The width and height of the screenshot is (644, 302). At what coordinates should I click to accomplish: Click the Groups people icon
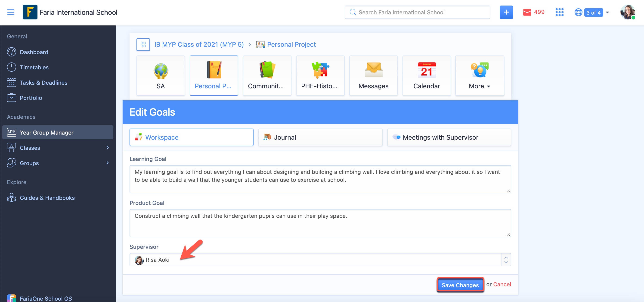tap(12, 163)
